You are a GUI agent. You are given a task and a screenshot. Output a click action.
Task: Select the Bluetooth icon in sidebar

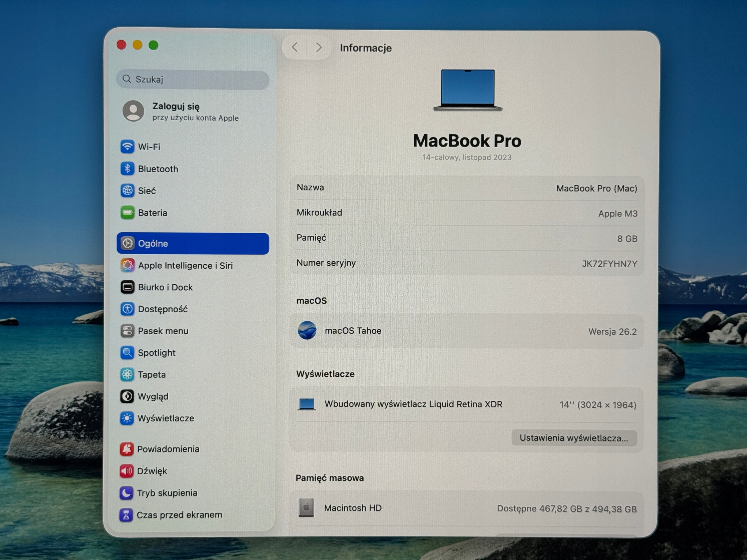[127, 169]
